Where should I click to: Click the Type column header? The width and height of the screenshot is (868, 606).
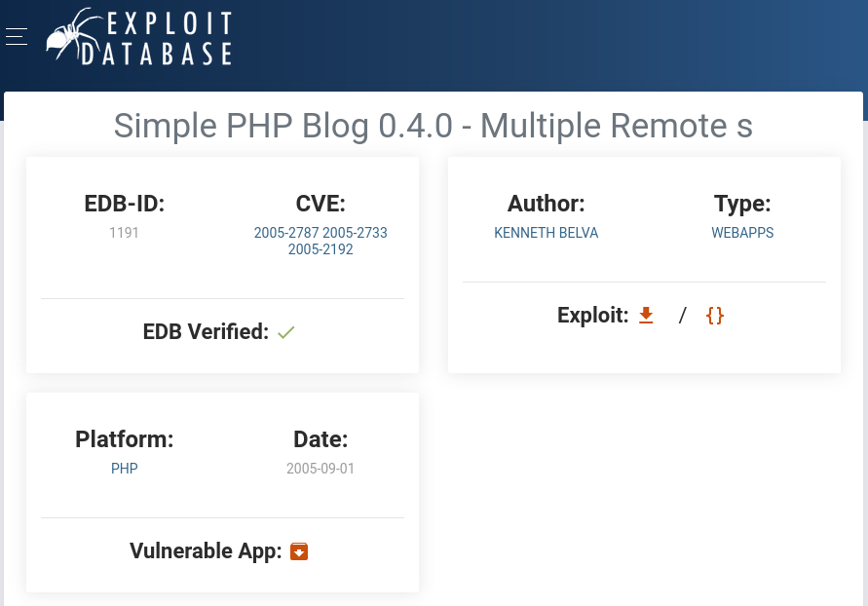coord(742,204)
